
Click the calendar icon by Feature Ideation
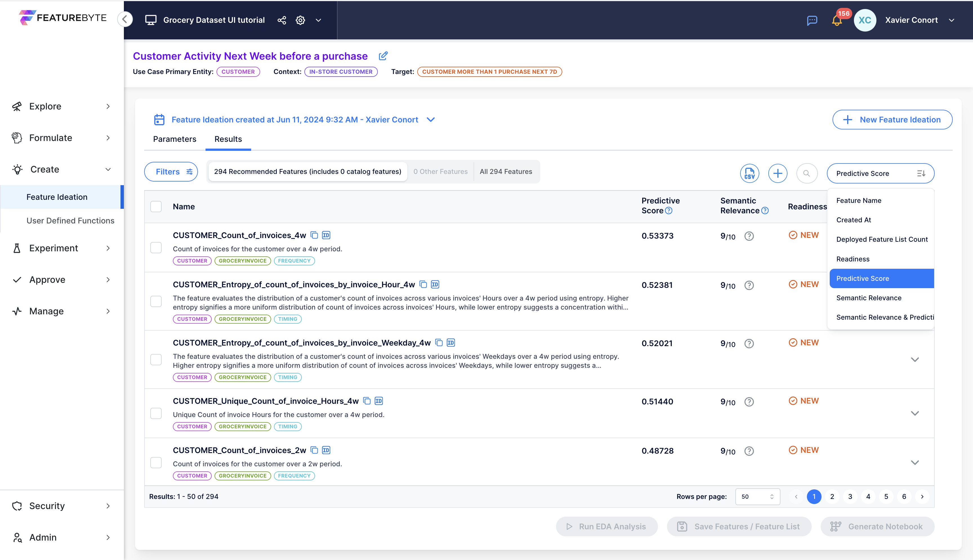(159, 120)
